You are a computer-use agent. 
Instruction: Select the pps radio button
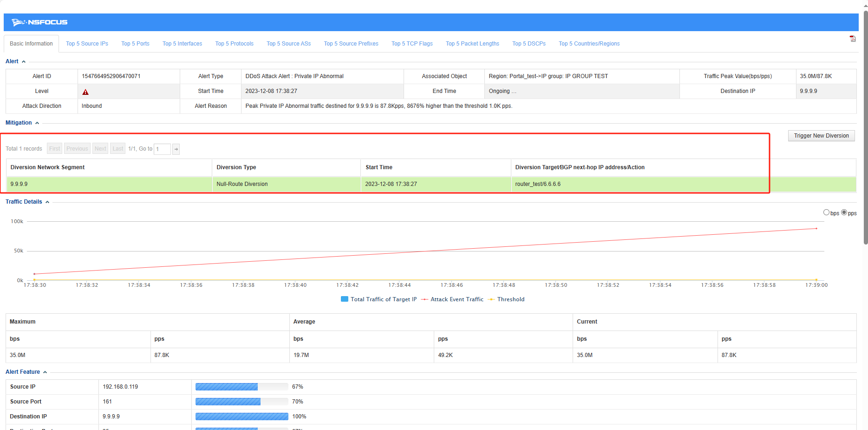[844, 212]
